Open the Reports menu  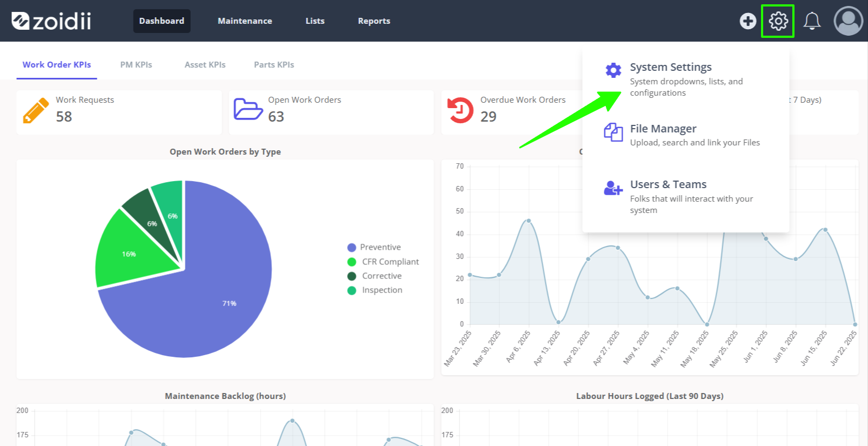374,21
